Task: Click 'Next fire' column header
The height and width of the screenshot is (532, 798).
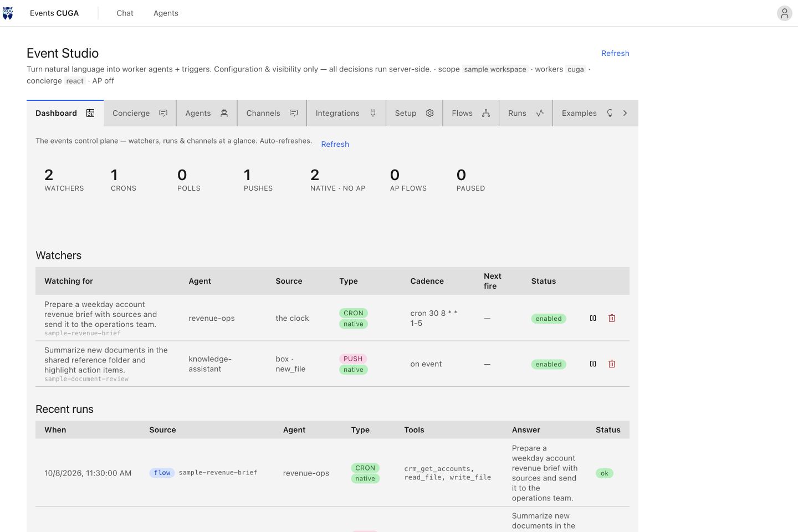Action: coord(493,281)
